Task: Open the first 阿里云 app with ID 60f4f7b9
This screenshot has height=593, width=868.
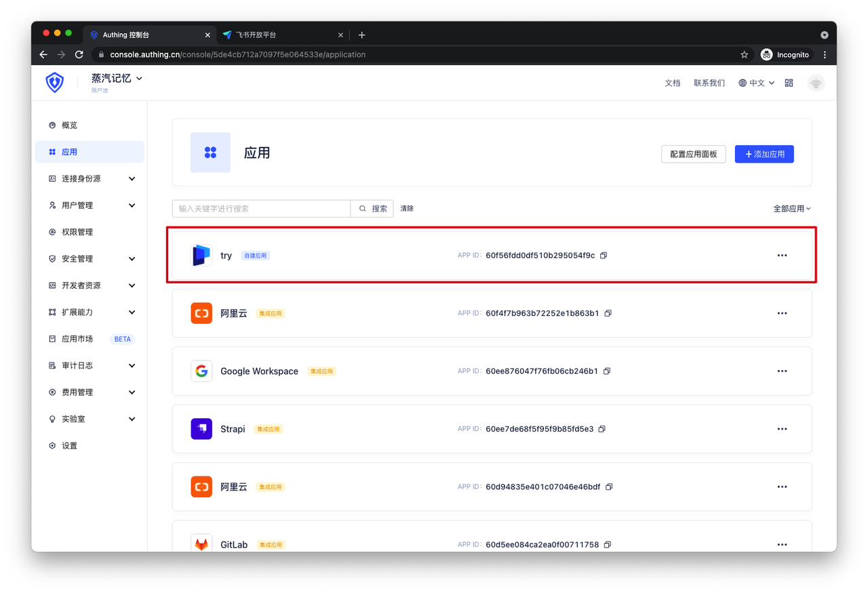Action: (492, 313)
